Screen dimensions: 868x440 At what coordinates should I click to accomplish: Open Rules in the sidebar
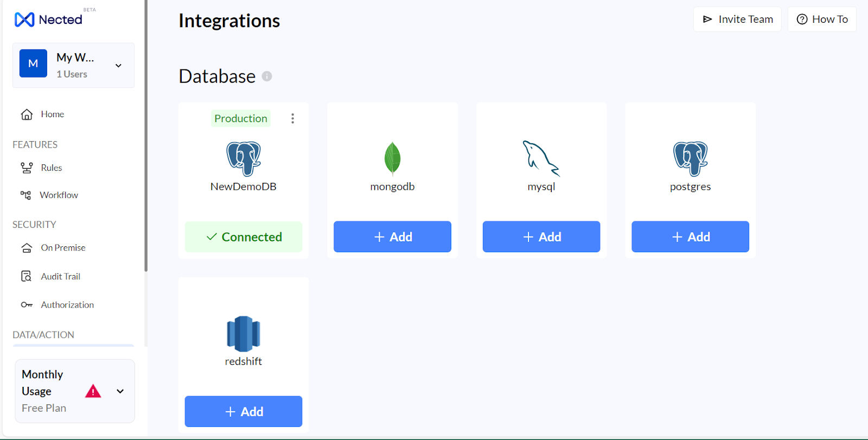pos(52,168)
